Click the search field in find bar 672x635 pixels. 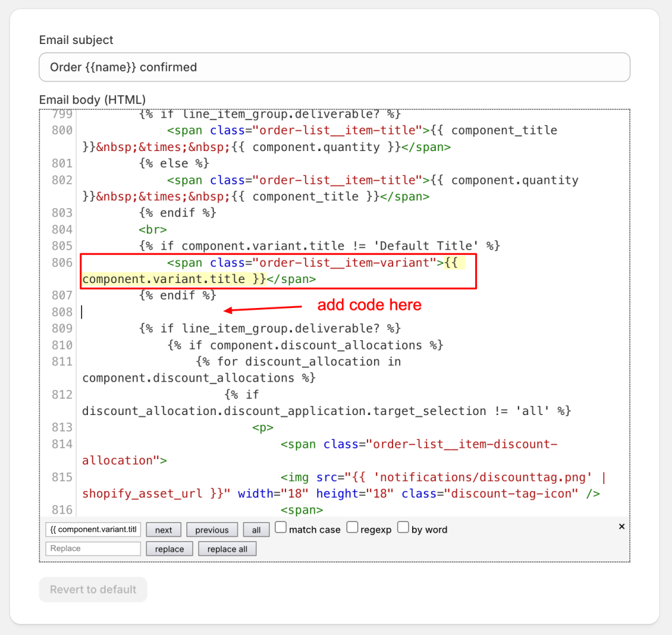[93, 529]
